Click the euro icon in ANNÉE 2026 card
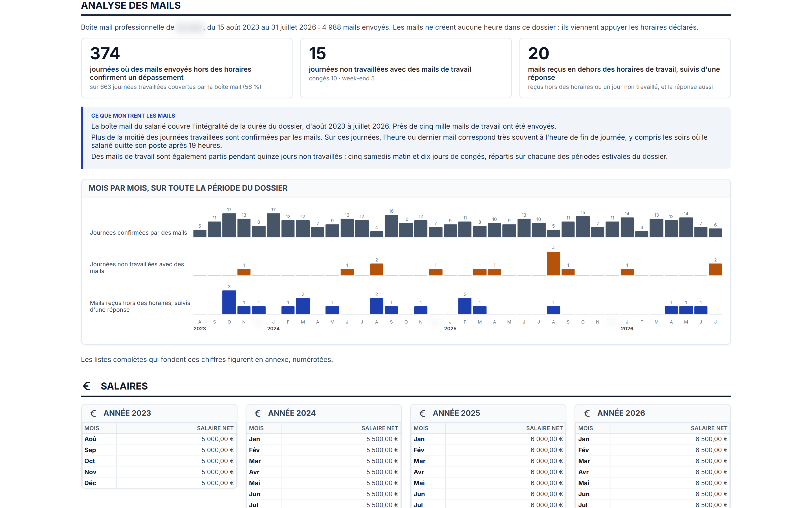This screenshot has width=812, height=508. [587, 413]
